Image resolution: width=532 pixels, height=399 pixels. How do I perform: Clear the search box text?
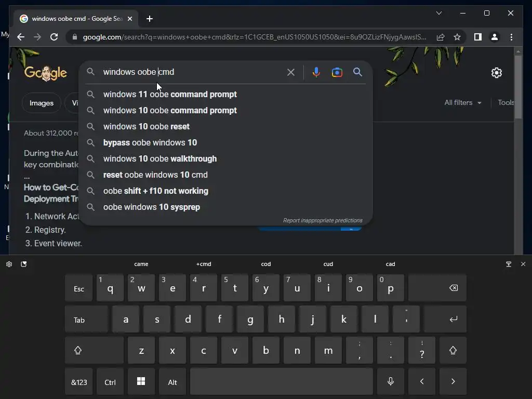[291, 72]
